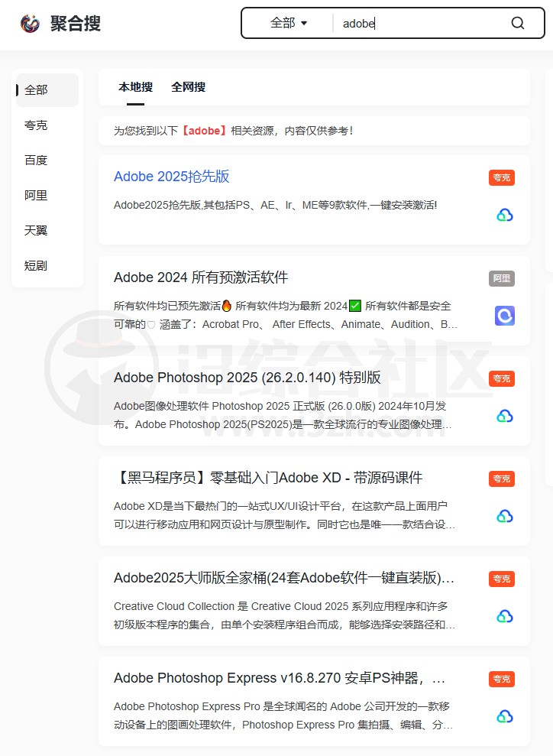Screen dimensions: 553x756
Task: Click the 聚合搜 site title text
Action: 76,23
